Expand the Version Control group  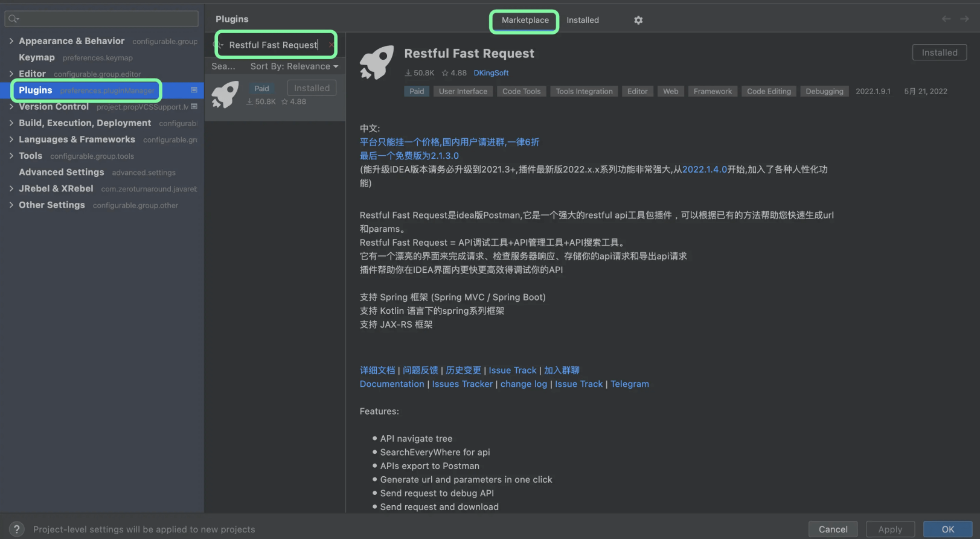pyautogui.click(x=11, y=107)
